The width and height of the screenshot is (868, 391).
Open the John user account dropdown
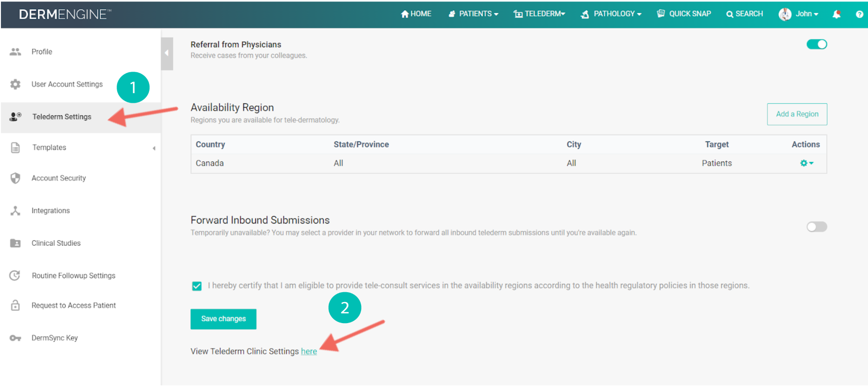pyautogui.click(x=799, y=14)
